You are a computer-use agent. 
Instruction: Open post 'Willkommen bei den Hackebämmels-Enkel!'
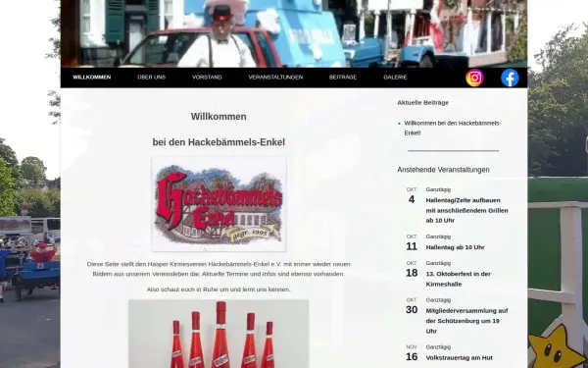coord(452,128)
